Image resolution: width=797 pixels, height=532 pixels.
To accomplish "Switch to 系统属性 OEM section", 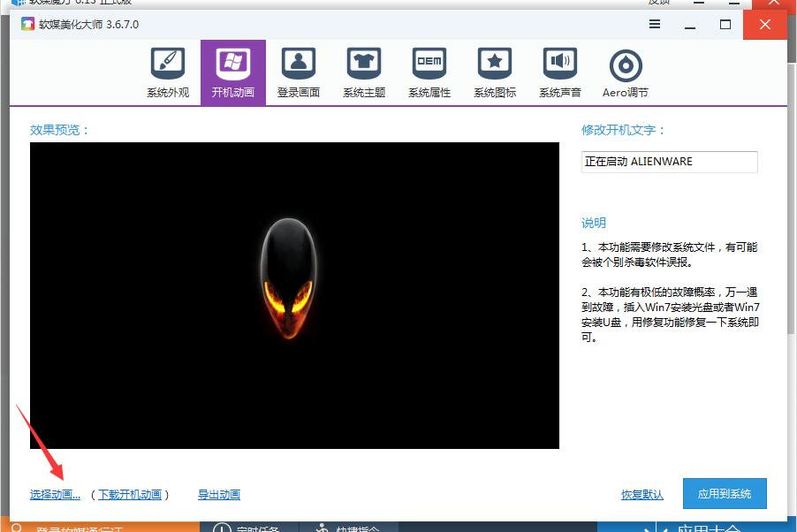I will (429, 72).
